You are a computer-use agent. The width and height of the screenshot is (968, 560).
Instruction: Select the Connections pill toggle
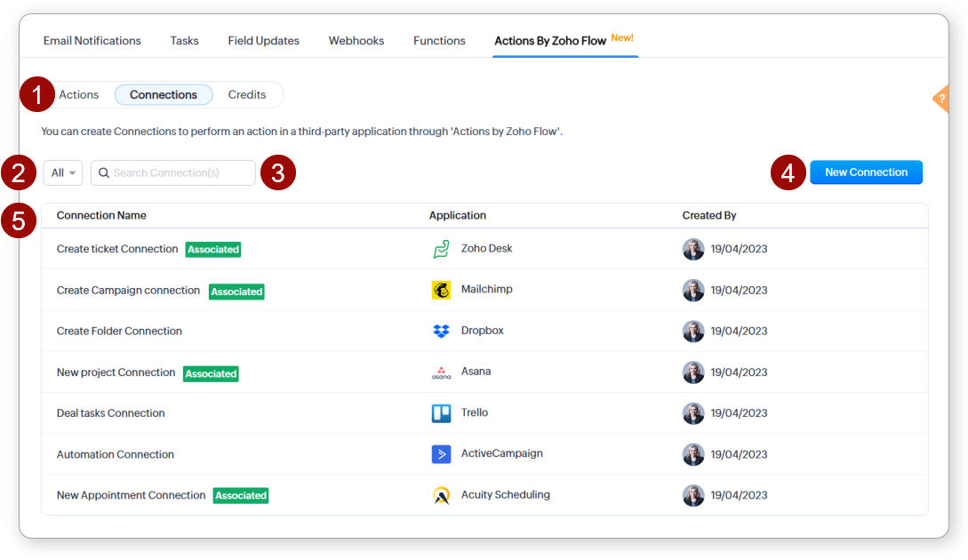coord(164,95)
